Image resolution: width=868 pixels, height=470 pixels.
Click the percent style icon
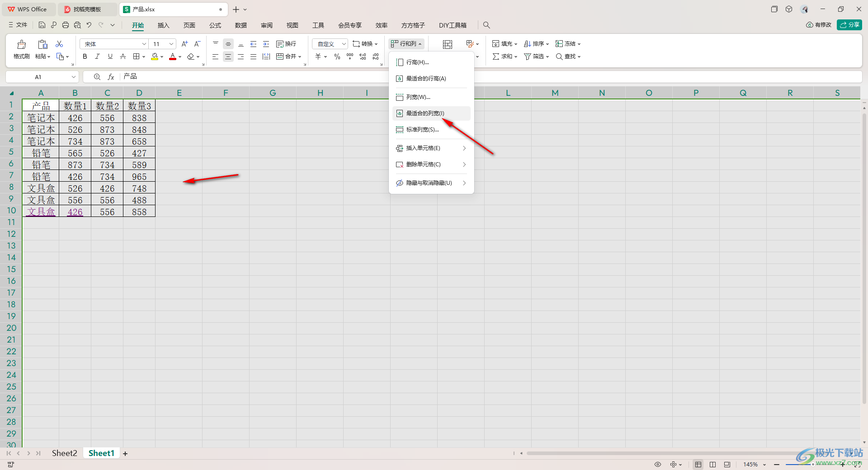[x=337, y=56]
